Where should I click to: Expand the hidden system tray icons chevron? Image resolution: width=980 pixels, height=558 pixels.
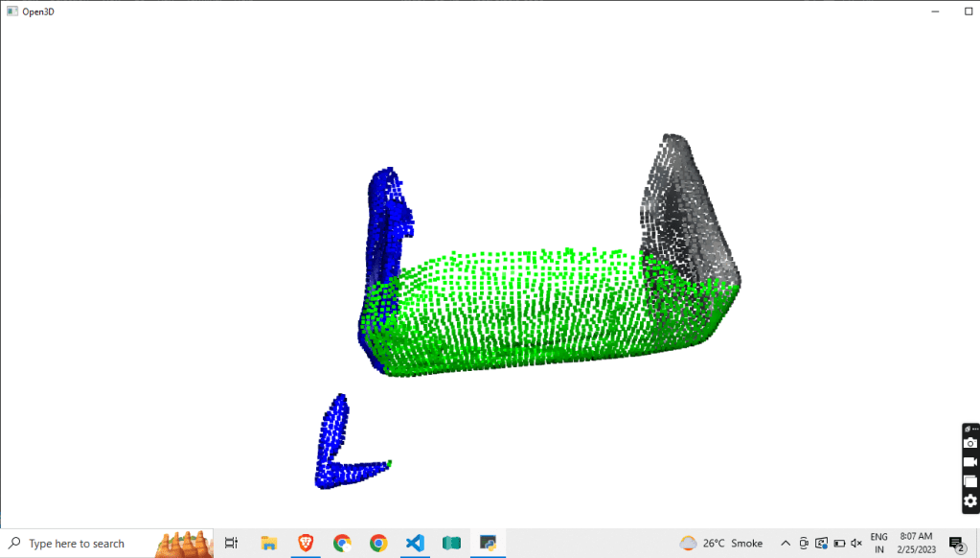(x=786, y=543)
